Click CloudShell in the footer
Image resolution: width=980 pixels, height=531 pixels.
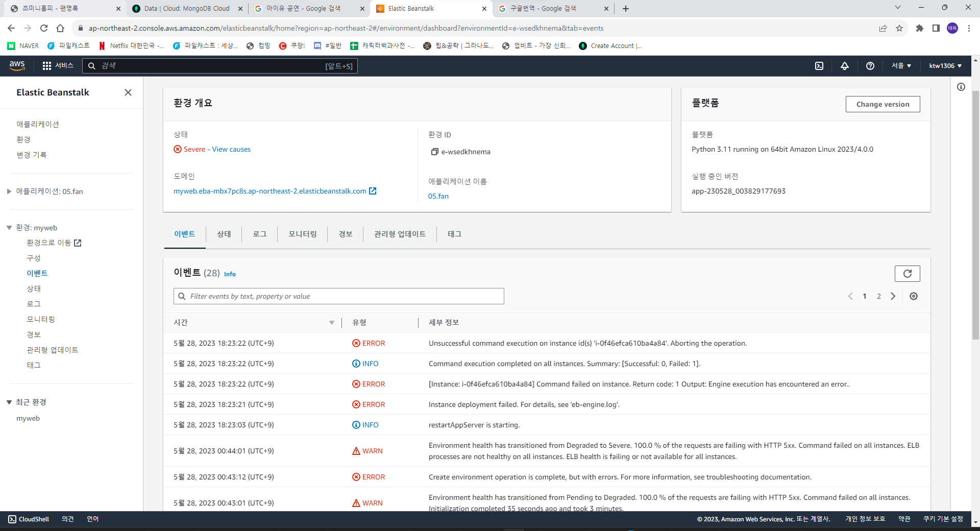tap(29, 519)
